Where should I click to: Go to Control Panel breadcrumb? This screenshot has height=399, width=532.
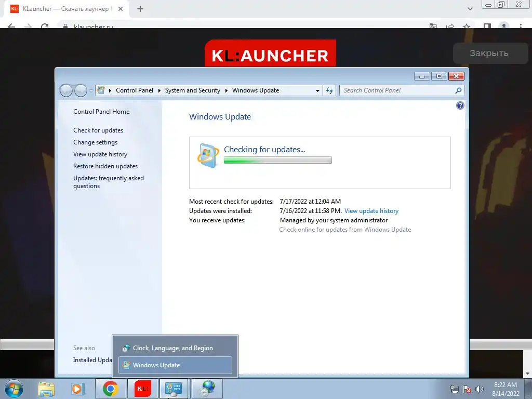point(135,90)
